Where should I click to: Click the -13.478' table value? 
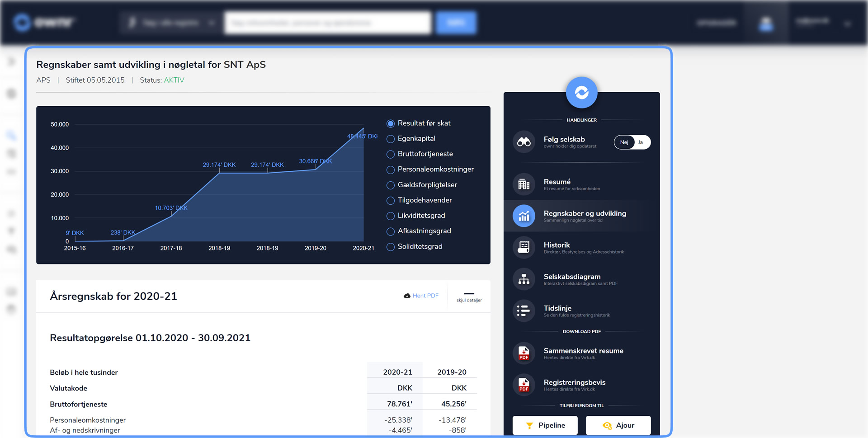(452, 420)
